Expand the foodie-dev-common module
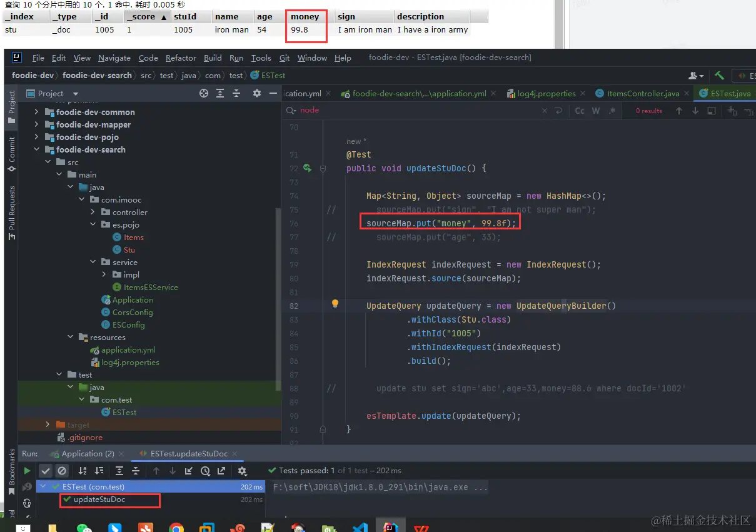The width and height of the screenshot is (756, 532). (37, 113)
